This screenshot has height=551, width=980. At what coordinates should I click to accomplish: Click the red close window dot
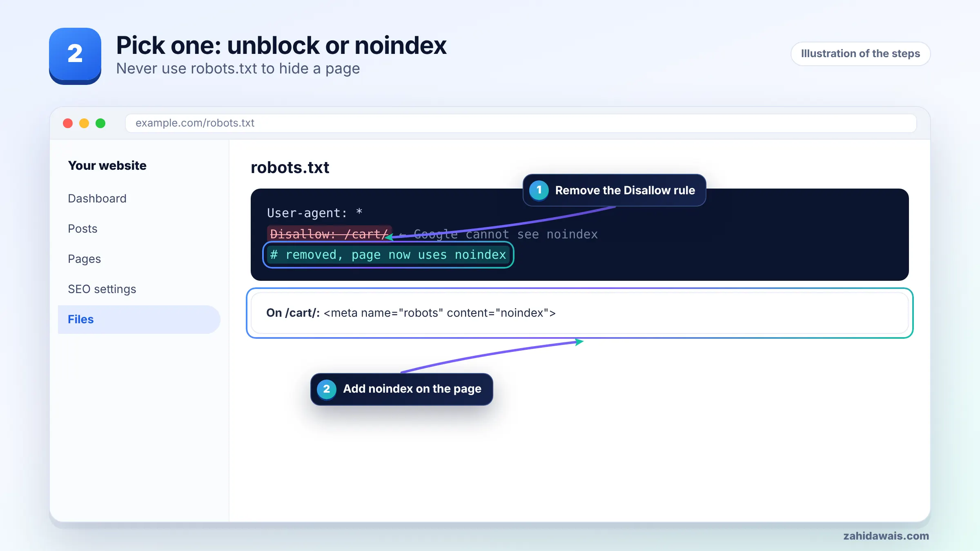coord(68,123)
